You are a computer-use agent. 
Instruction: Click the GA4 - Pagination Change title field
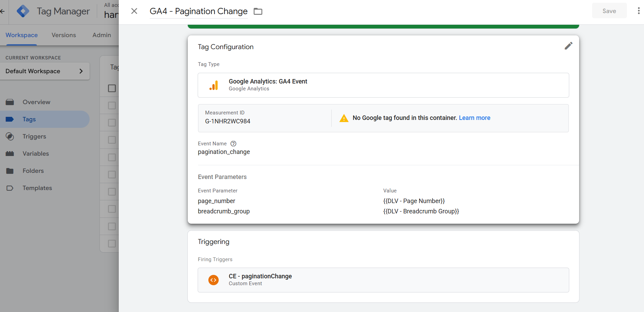tap(198, 11)
